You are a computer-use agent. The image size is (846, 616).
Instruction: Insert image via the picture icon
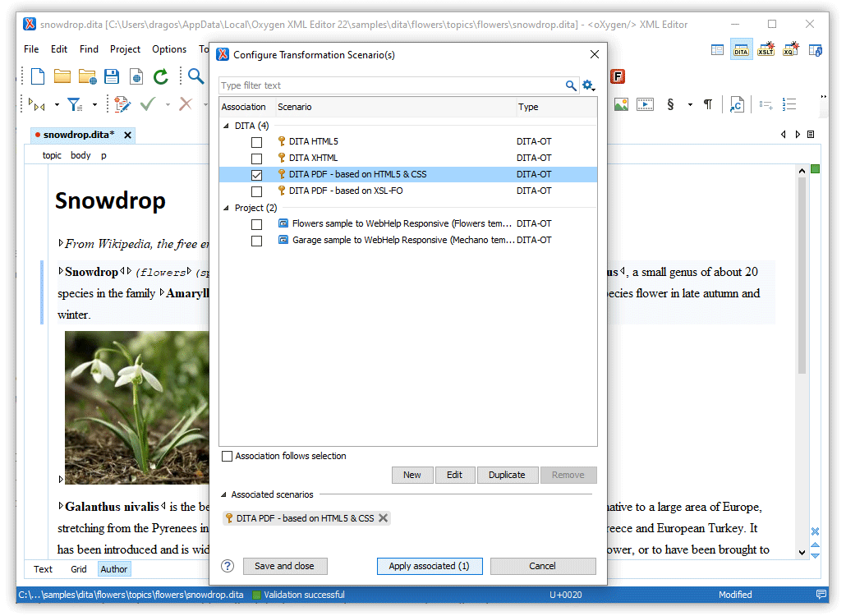click(x=621, y=104)
